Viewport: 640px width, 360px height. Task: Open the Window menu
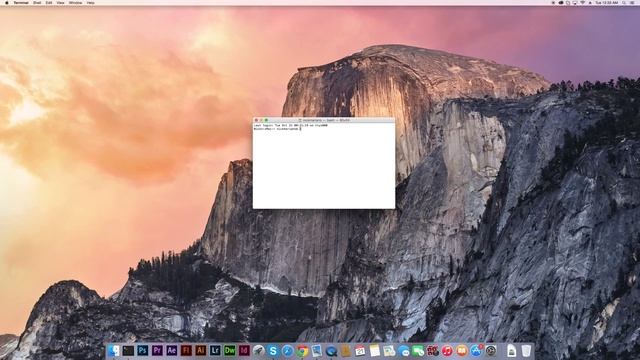coord(75,2)
